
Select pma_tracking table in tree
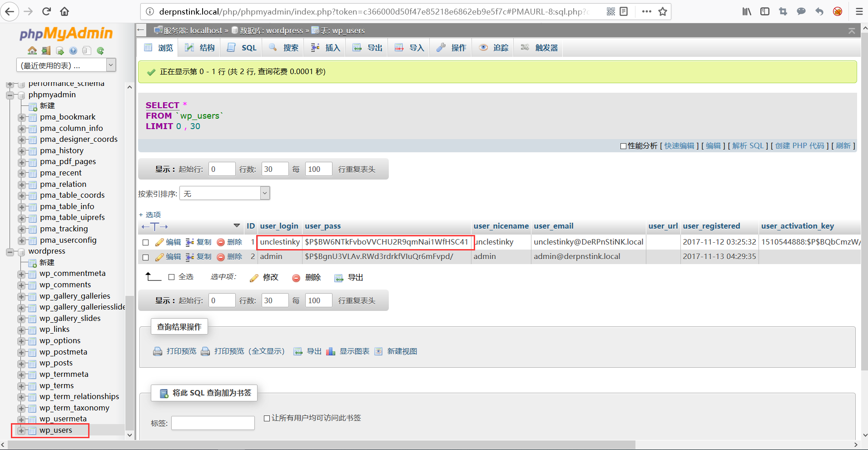[x=64, y=229]
